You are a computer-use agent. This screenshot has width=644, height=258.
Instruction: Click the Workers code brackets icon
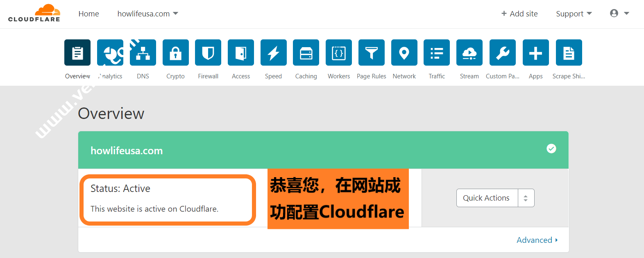click(x=339, y=53)
